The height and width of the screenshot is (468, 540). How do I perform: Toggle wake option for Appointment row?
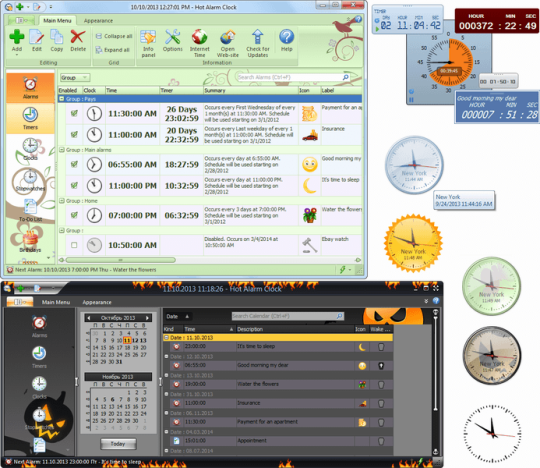pyautogui.click(x=381, y=441)
